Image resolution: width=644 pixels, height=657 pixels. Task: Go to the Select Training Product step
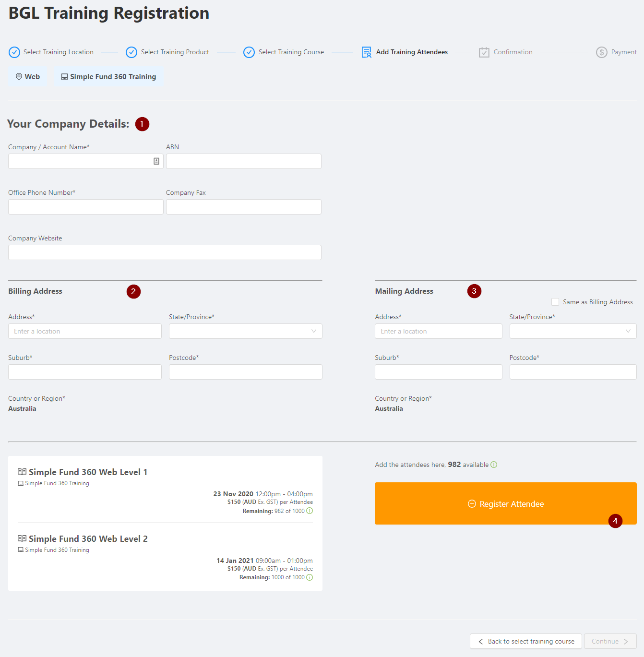pos(175,52)
